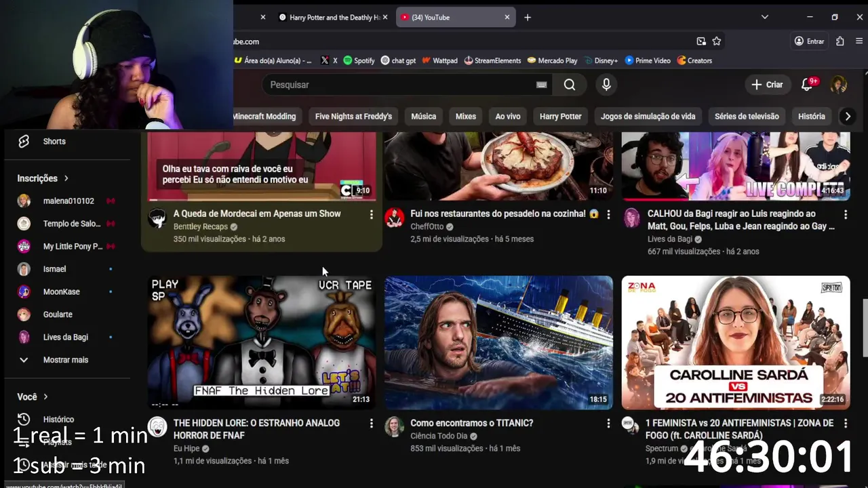Bookmark this page with star icon
Viewport: 868px width, 488px height.
click(717, 41)
